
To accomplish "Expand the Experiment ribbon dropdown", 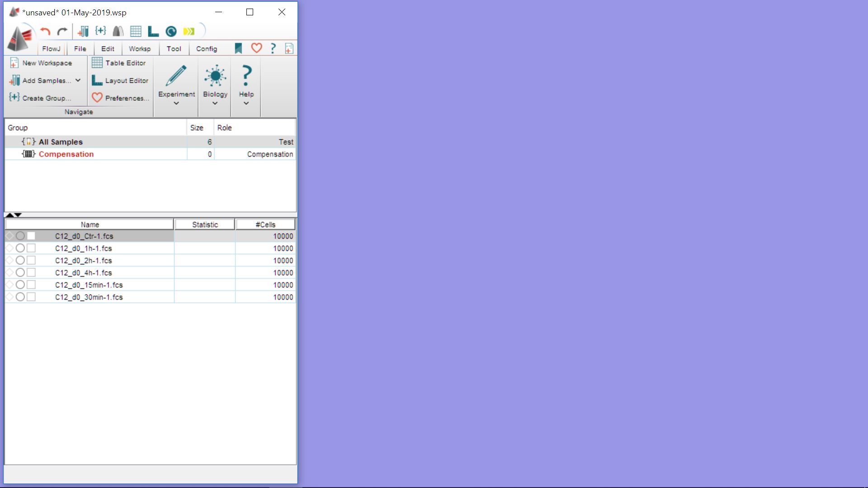I will (176, 103).
